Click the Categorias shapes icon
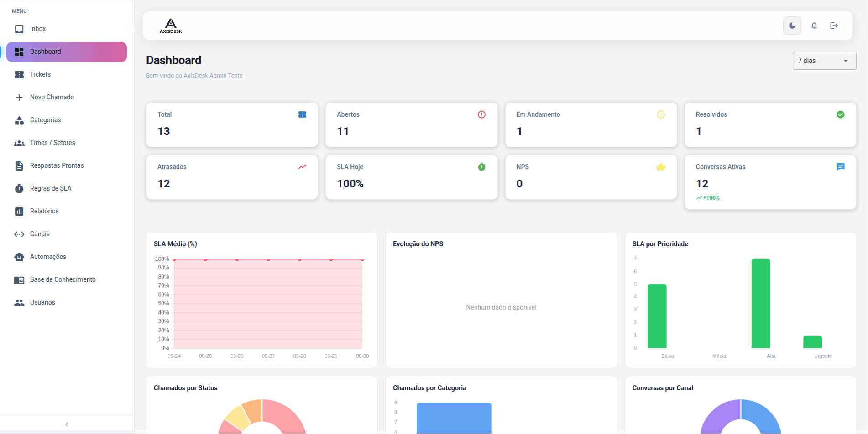 [19, 120]
